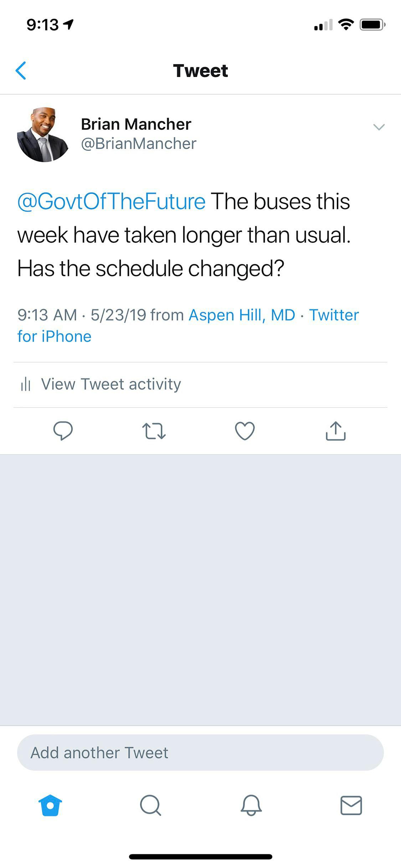Open the tweet options chevron menu

pyautogui.click(x=379, y=127)
